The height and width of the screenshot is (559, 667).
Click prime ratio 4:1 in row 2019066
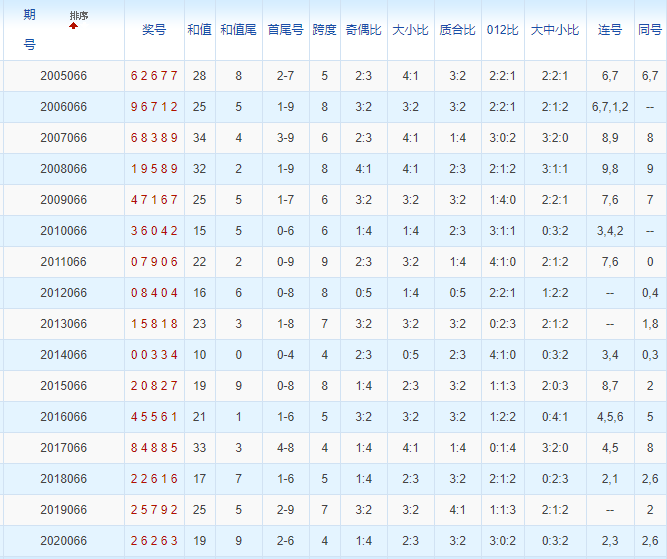(457, 510)
